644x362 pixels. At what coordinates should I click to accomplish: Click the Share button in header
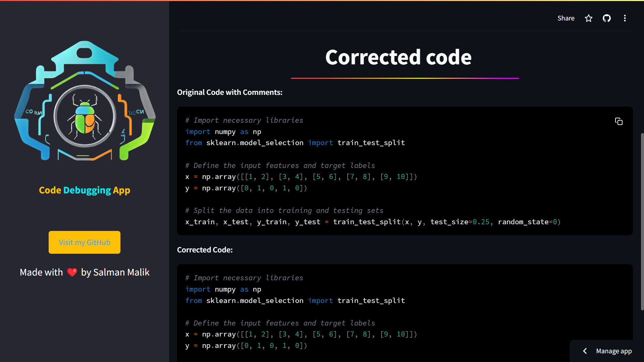(x=566, y=18)
